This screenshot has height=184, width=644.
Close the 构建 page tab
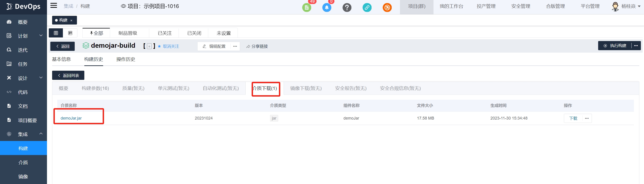pyautogui.click(x=72, y=21)
